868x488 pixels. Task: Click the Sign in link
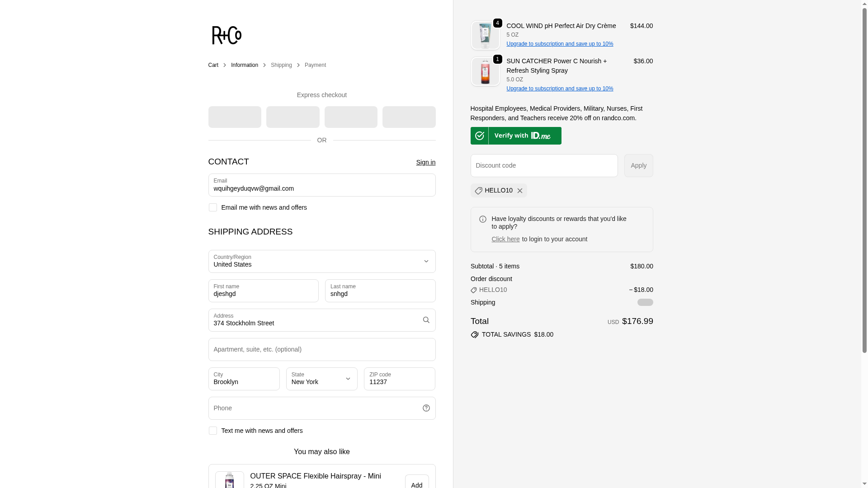[425, 162]
